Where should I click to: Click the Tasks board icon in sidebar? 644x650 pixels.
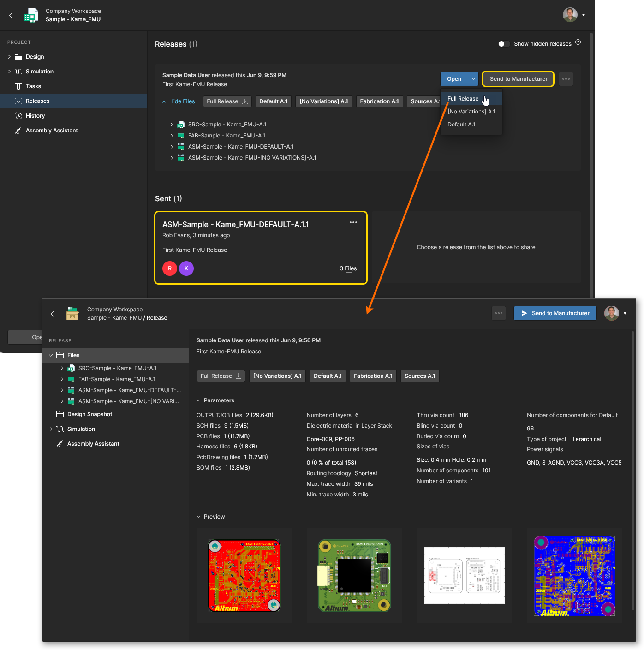click(18, 86)
